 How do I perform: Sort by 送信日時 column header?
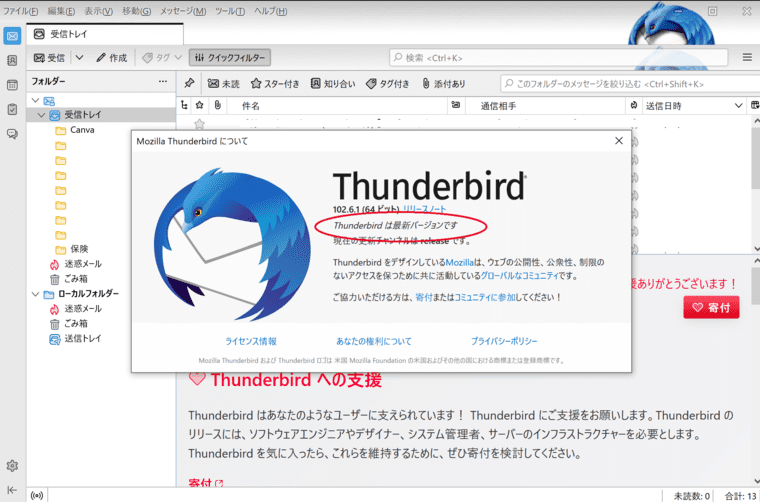coord(693,106)
